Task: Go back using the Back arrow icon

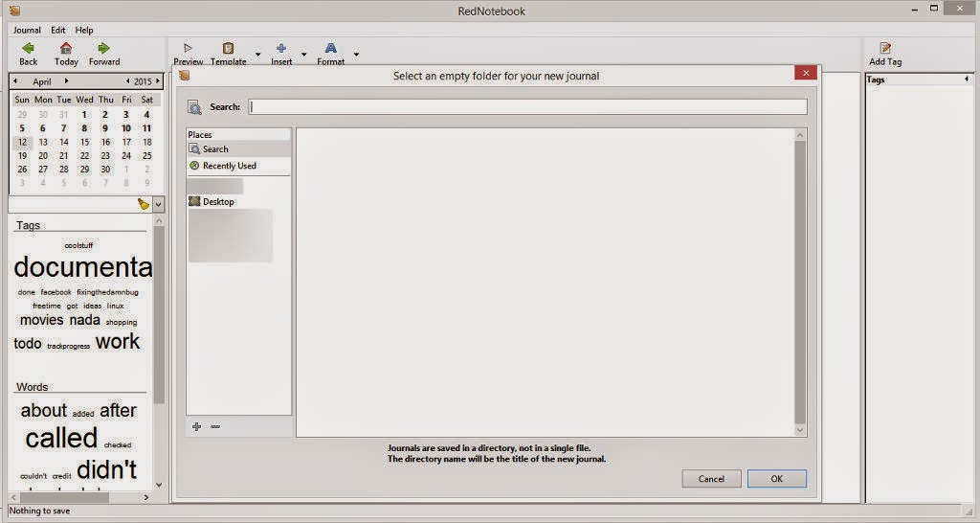Action: pyautogui.click(x=28, y=48)
